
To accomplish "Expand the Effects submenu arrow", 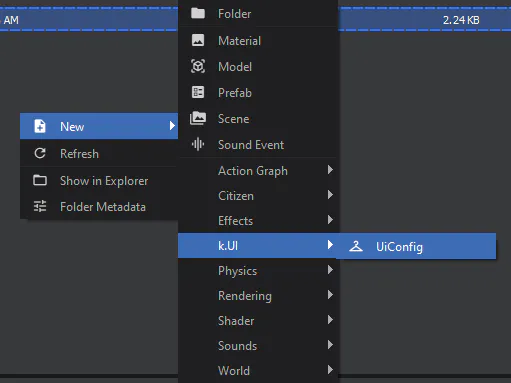I will tap(330, 220).
